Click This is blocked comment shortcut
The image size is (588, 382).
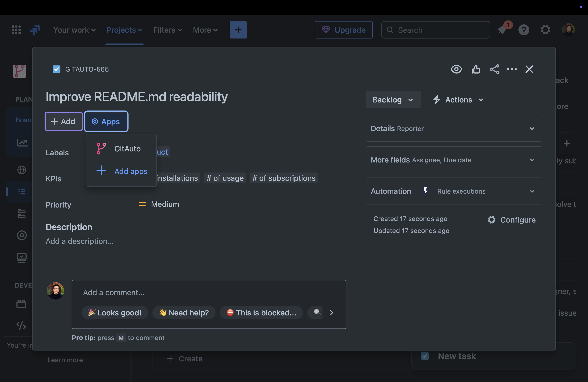point(261,312)
